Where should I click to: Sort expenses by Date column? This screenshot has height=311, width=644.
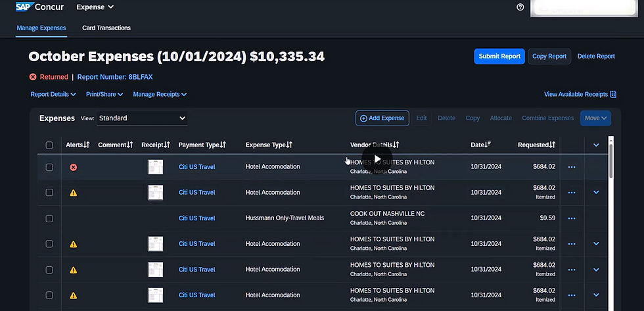pos(481,145)
